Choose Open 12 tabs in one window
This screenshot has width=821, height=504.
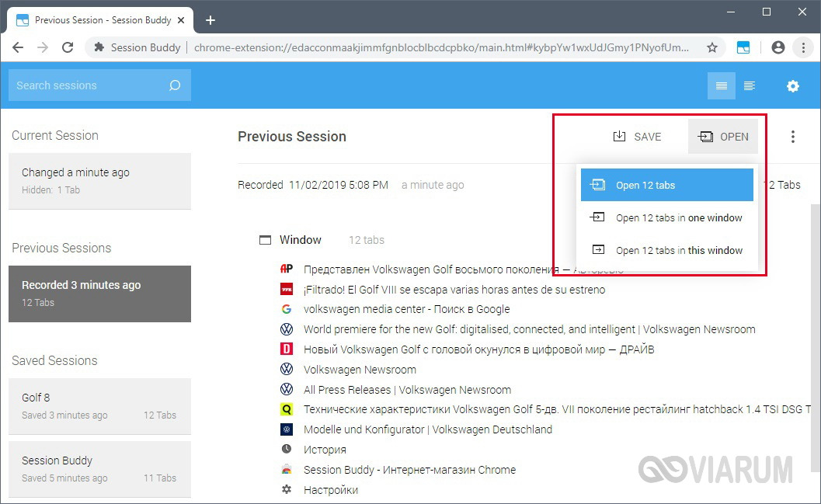(666, 217)
